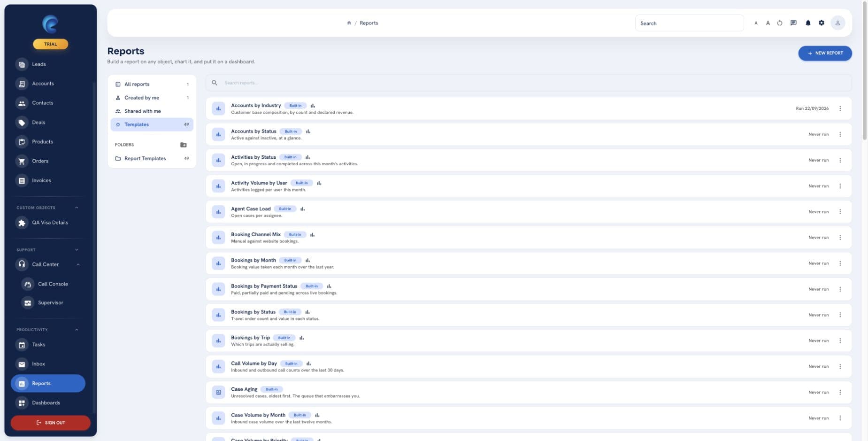The width and height of the screenshot is (868, 441).
Task: Click the global Search box
Action: (x=689, y=23)
